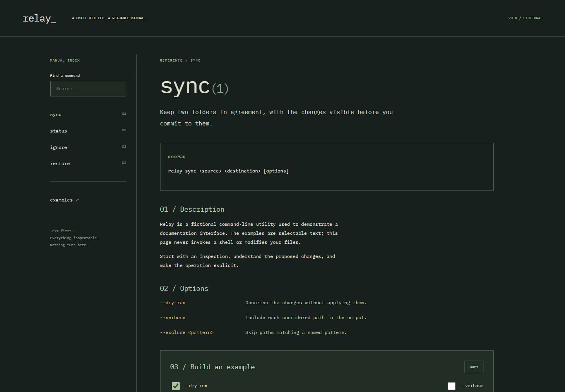565x392 pixels.
Task: Click the --exclude <pattern> option name
Action: coord(187,332)
